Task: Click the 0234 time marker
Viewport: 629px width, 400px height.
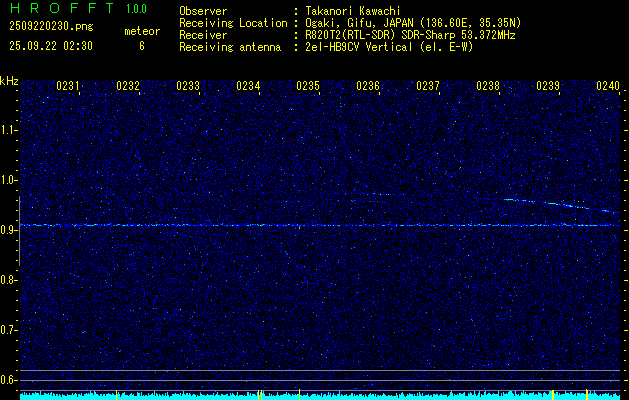Action: [248, 86]
